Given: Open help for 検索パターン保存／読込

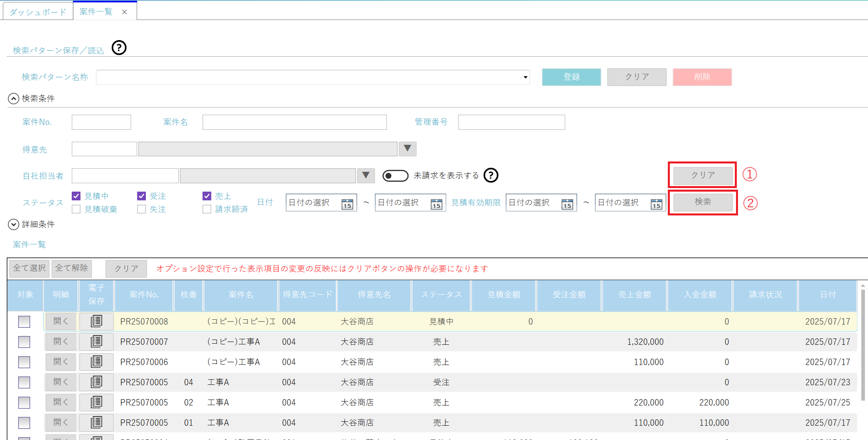Looking at the screenshot, I should (x=119, y=48).
